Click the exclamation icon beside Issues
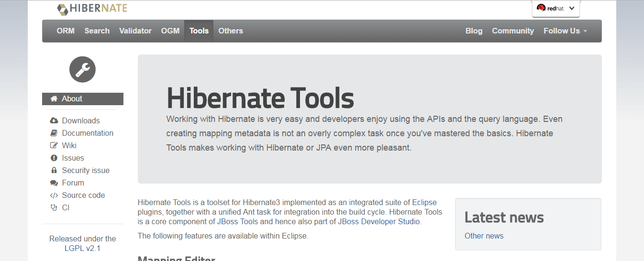 pyautogui.click(x=54, y=158)
